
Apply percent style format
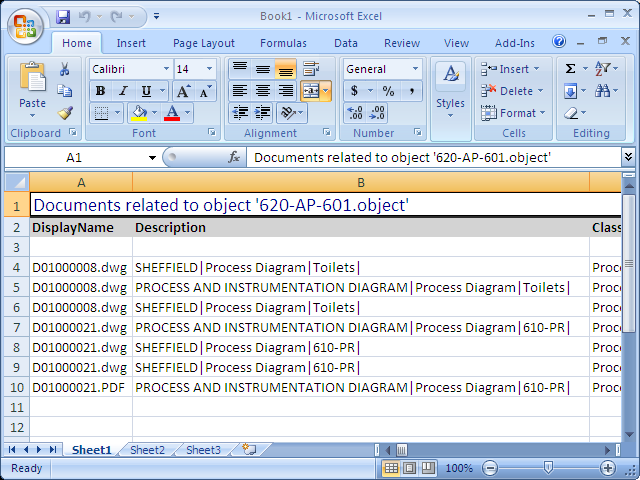pyautogui.click(x=388, y=91)
